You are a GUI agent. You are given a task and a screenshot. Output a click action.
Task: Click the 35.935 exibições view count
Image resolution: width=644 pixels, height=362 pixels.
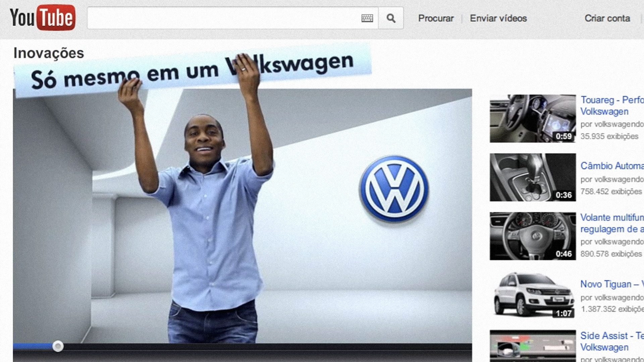pyautogui.click(x=609, y=136)
